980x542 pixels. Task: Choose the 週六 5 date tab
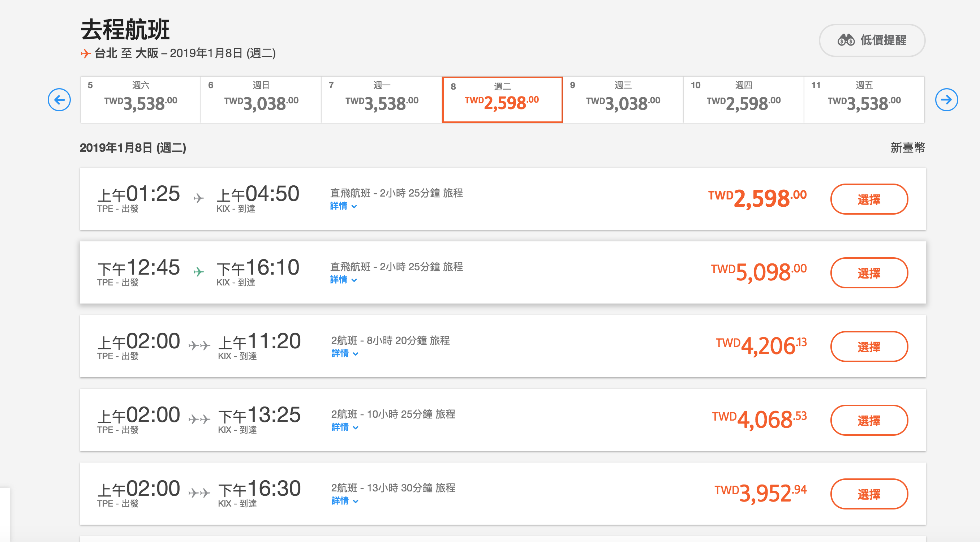point(140,100)
